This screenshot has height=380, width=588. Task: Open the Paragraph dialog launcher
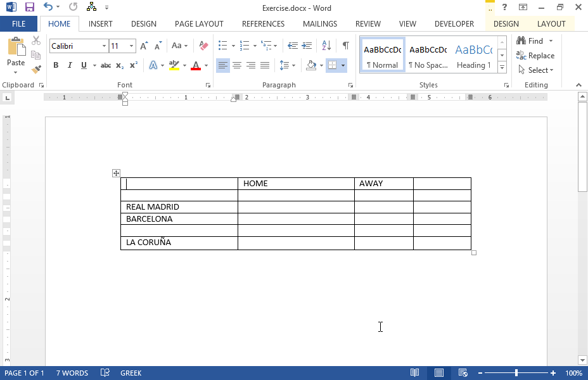click(x=350, y=85)
